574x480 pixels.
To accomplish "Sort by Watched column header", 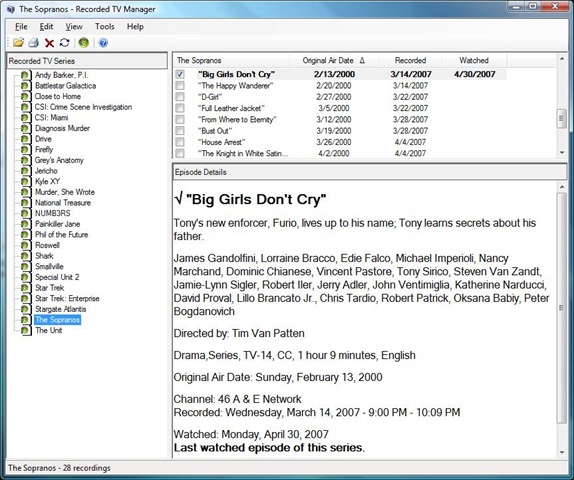I will point(474,60).
